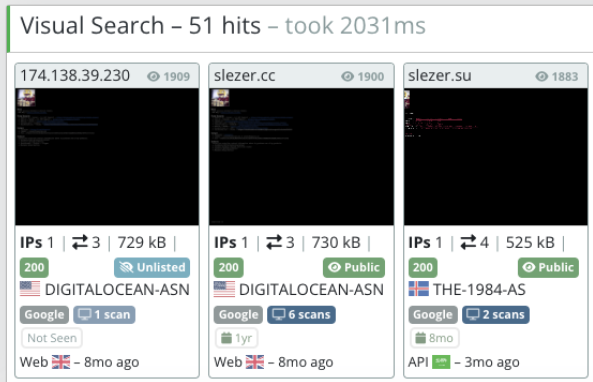The height and width of the screenshot is (382, 593).
Task: Click the green flag after the API label
Action: tap(441, 362)
